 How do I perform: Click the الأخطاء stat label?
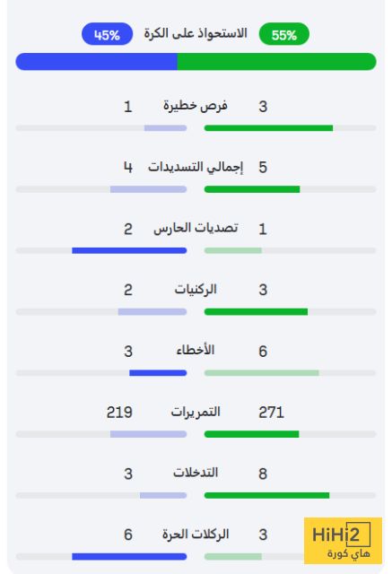[196, 350]
